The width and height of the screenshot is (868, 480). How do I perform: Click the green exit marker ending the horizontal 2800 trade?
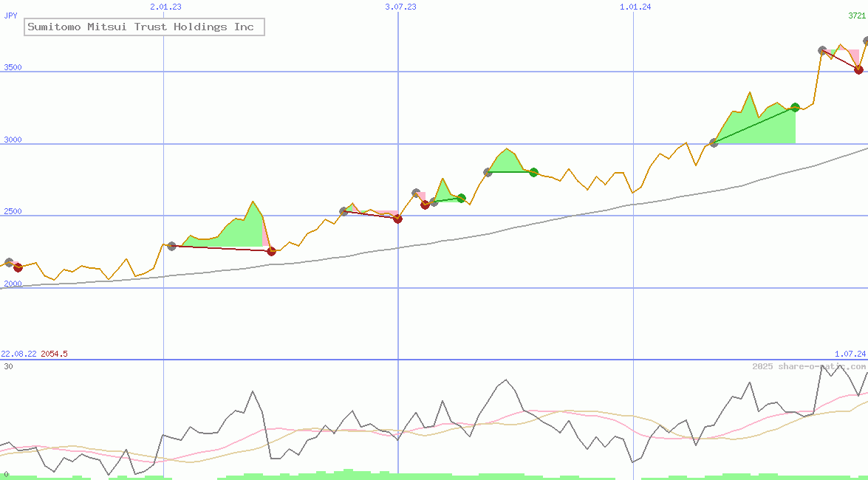[533, 172]
